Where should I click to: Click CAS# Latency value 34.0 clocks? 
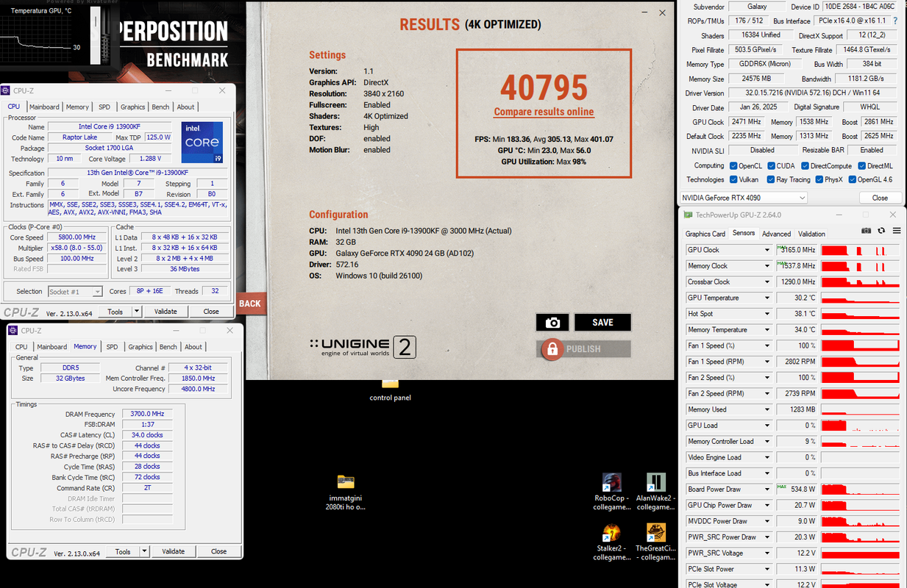tap(147, 435)
